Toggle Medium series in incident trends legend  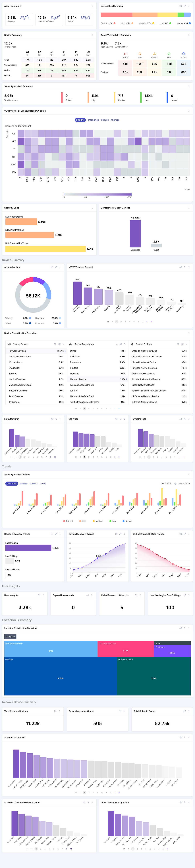[x=98, y=521]
